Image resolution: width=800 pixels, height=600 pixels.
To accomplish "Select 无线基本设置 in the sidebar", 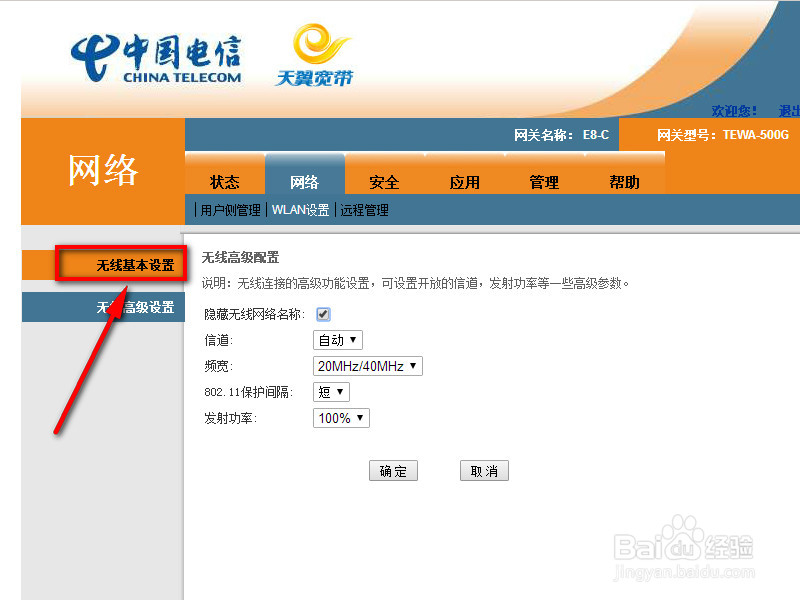I will coord(104,265).
